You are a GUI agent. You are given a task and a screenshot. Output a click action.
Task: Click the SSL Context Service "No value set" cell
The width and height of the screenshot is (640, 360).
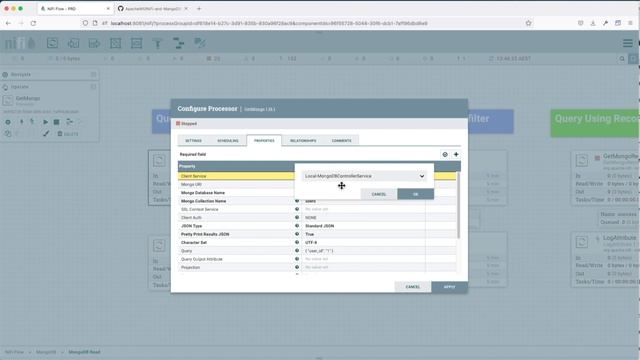click(x=317, y=209)
